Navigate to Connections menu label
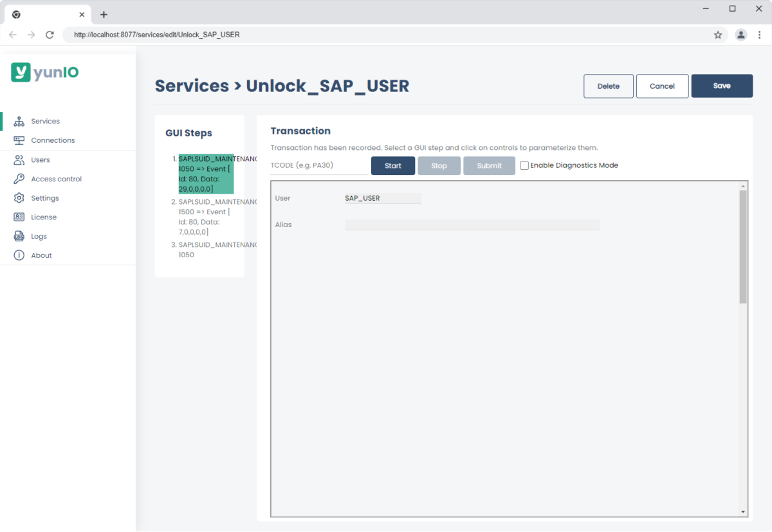The width and height of the screenshot is (772, 532). pyautogui.click(x=53, y=140)
